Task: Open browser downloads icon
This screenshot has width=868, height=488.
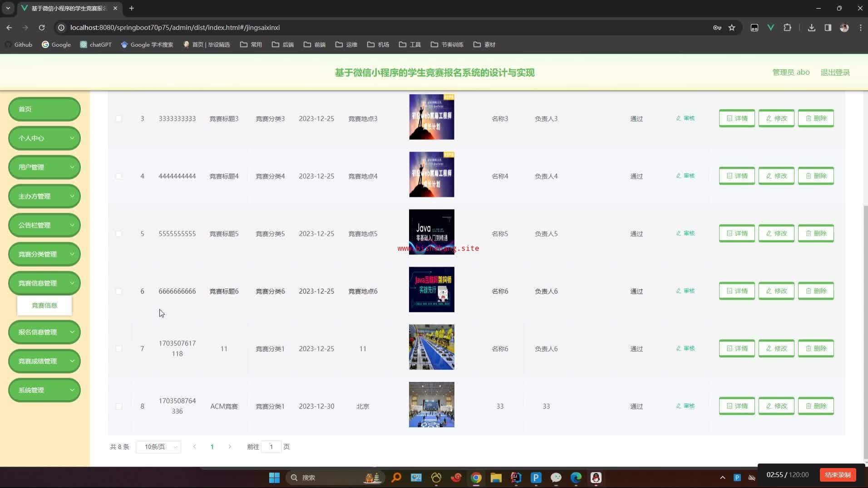Action: coord(811,28)
